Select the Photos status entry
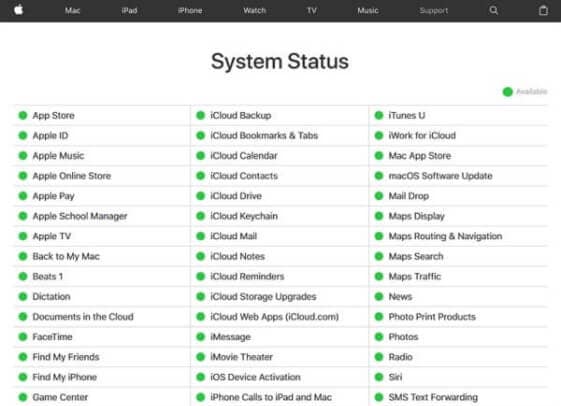 (x=404, y=337)
